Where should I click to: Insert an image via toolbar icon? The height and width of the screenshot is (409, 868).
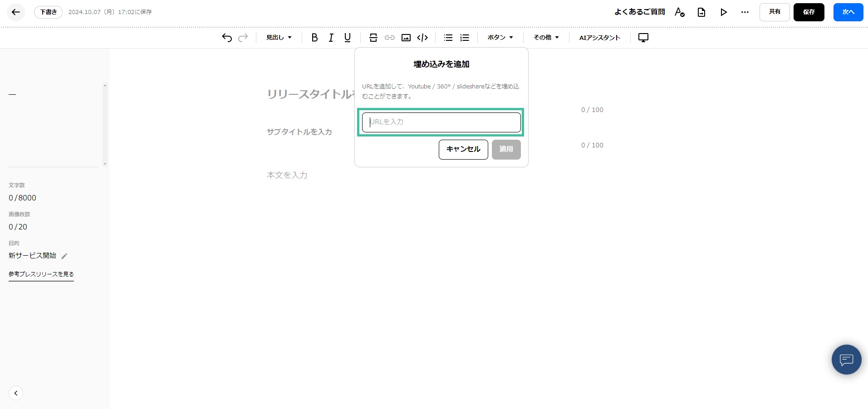tap(406, 38)
